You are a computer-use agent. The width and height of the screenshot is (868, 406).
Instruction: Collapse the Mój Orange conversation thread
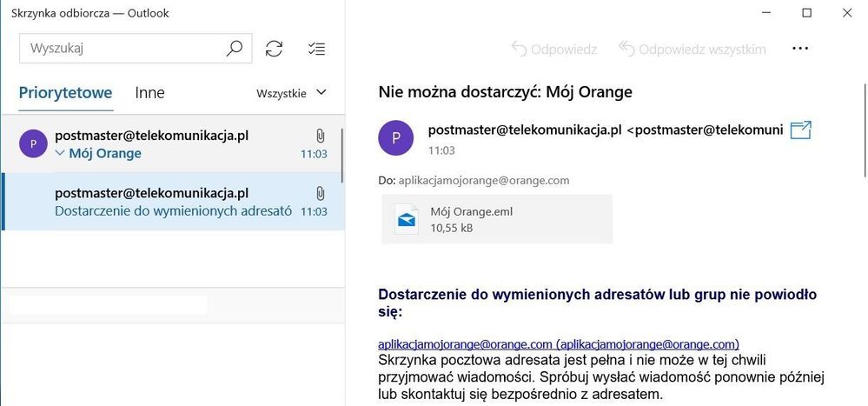click(60, 154)
